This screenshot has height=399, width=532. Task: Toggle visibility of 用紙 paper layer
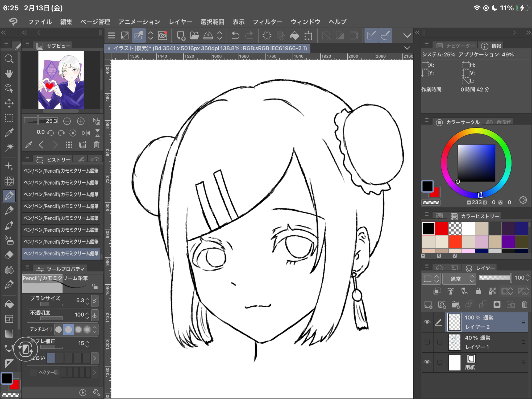427,362
